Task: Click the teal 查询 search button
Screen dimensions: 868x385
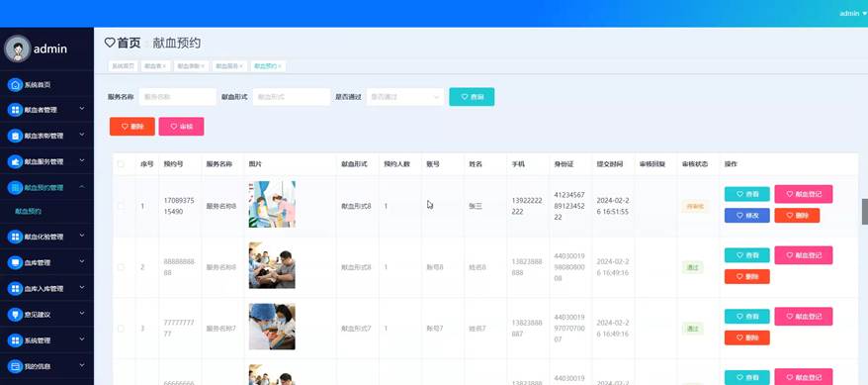Action: pyautogui.click(x=472, y=97)
